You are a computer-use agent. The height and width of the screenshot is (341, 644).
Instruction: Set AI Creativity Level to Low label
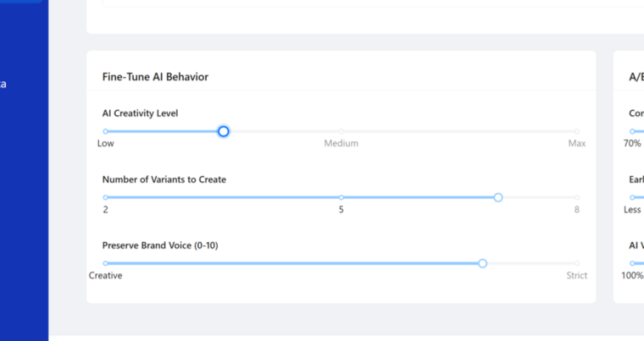point(106,143)
